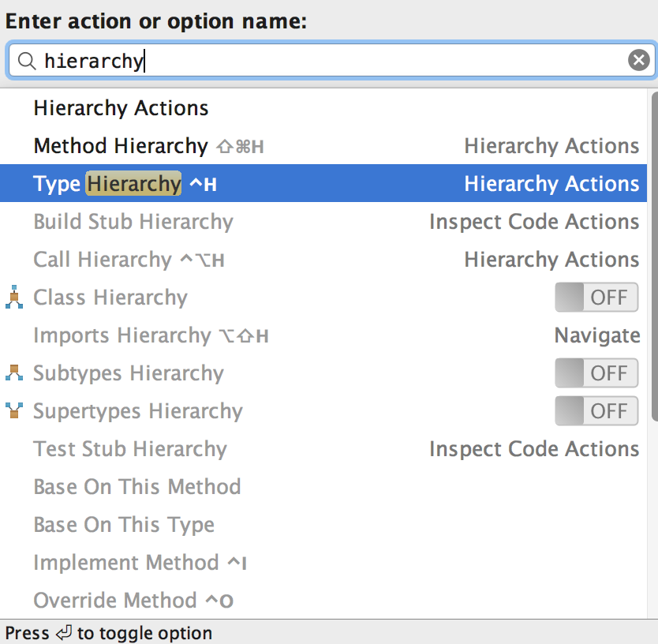Toggle the Class Hierarchy switch on
Viewport: 658px width, 644px height.
coord(596,298)
